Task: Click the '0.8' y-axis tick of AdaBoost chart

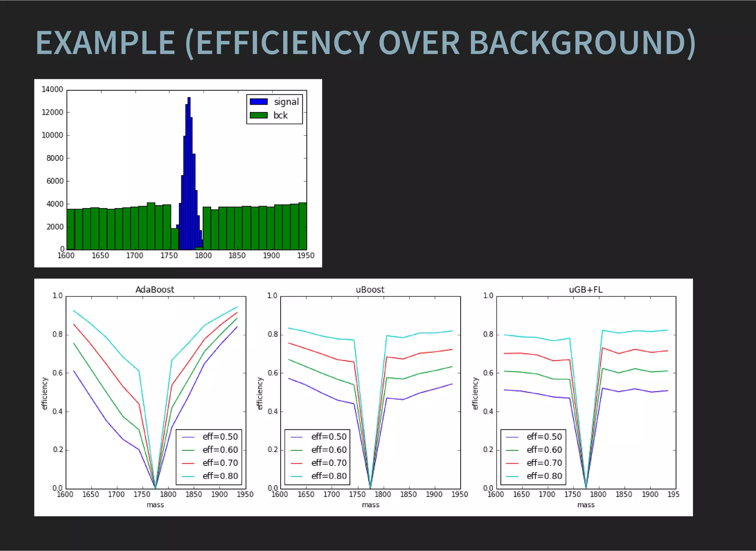Action: pos(58,335)
